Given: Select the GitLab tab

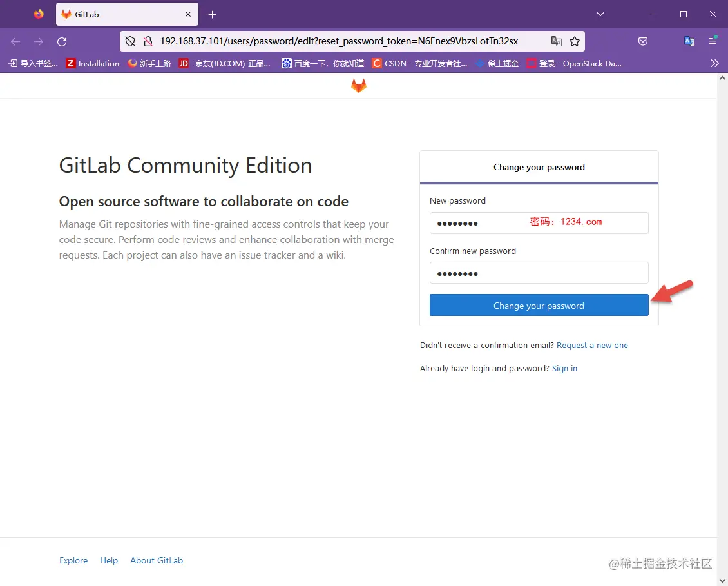Looking at the screenshot, I should click(x=127, y=14).
